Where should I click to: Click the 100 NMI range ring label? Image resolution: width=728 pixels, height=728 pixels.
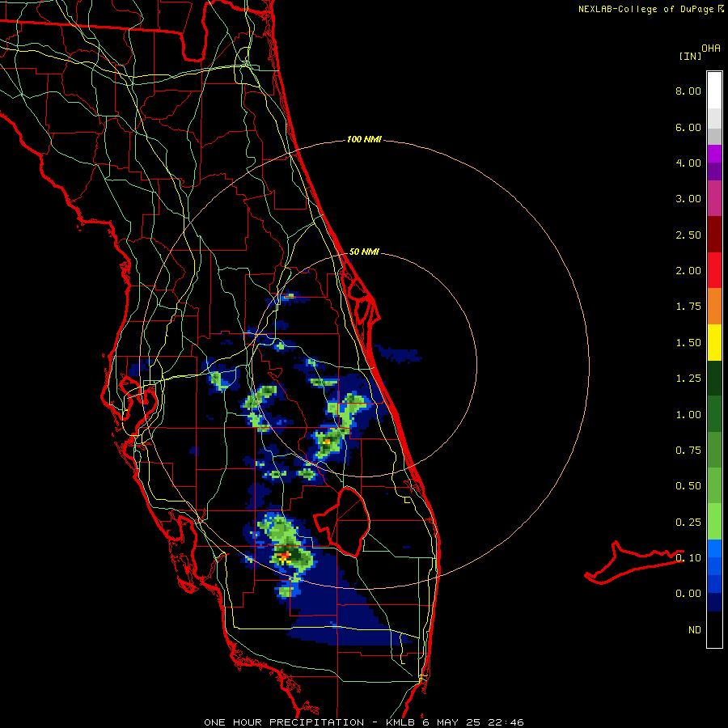pyautogui.click(x=364, y=139)
